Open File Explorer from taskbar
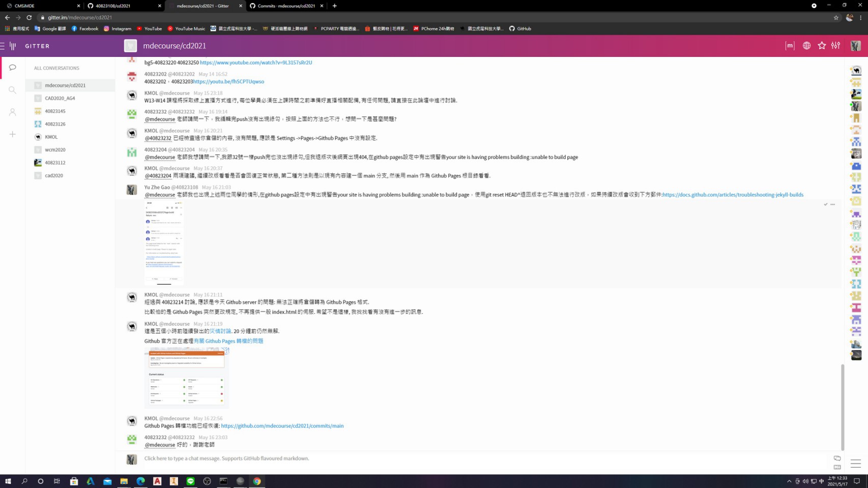 click(124, 481)
